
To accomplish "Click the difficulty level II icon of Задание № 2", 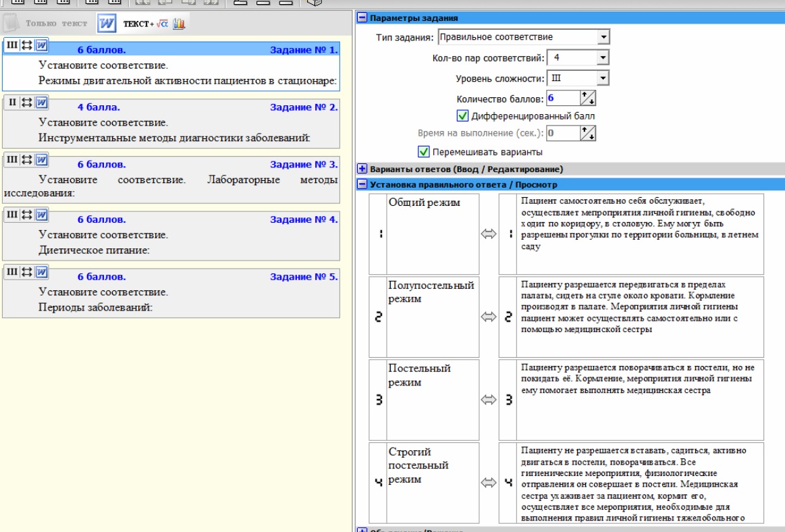I will tap(12, 102).
